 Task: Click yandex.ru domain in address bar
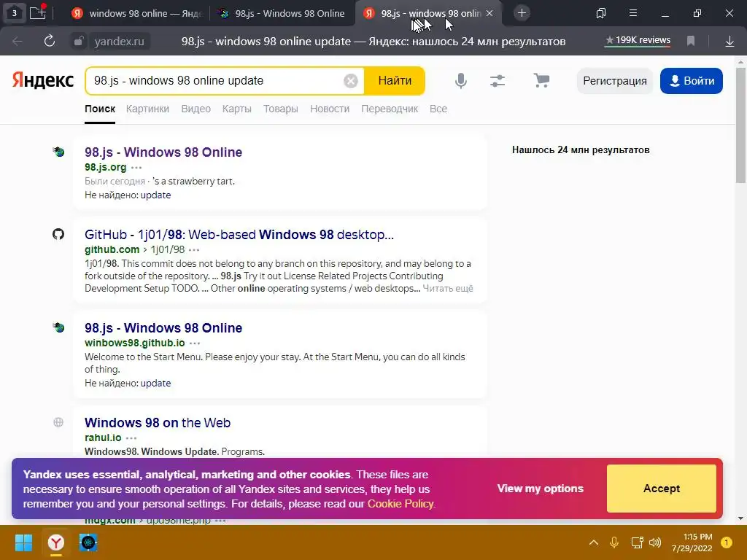click(119, 42)
